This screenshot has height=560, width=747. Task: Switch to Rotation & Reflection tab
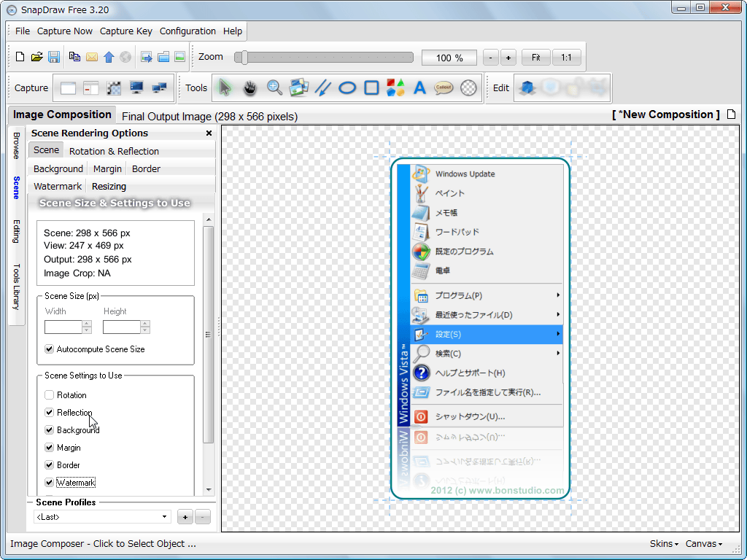click(114, 151)
